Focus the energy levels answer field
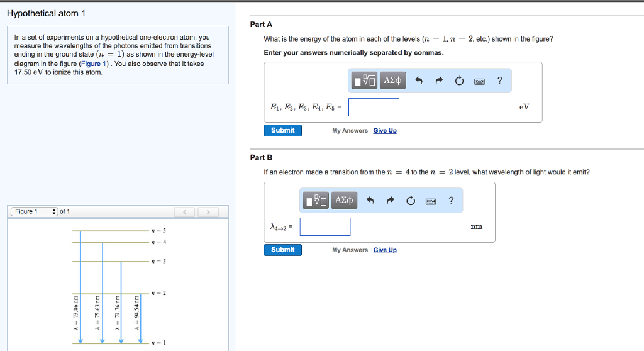Screen dimensions: 644x351 coord(374,107)
